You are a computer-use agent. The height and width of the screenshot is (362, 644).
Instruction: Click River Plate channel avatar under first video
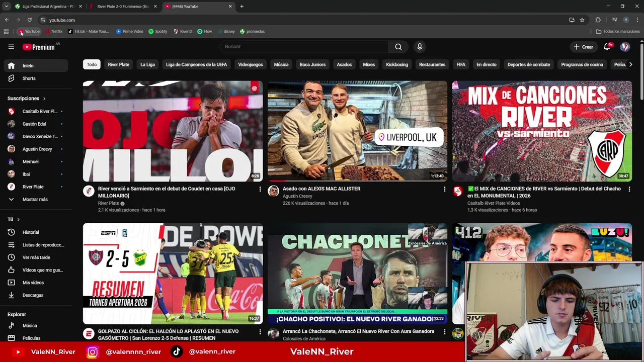point(89,191)
